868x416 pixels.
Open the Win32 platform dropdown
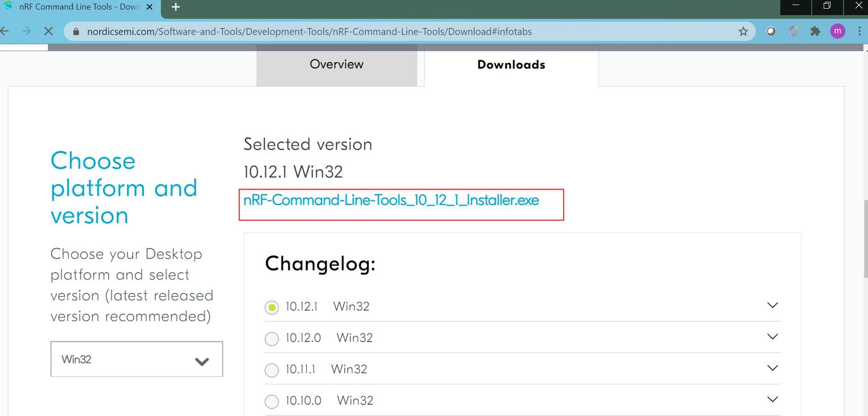(136, 360)
